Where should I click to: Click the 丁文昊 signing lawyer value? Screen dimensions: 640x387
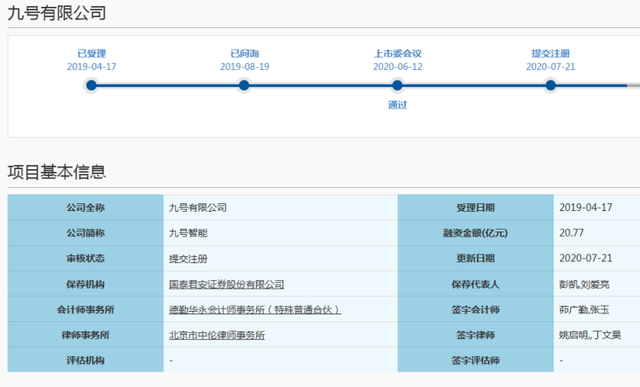(607, 335)
